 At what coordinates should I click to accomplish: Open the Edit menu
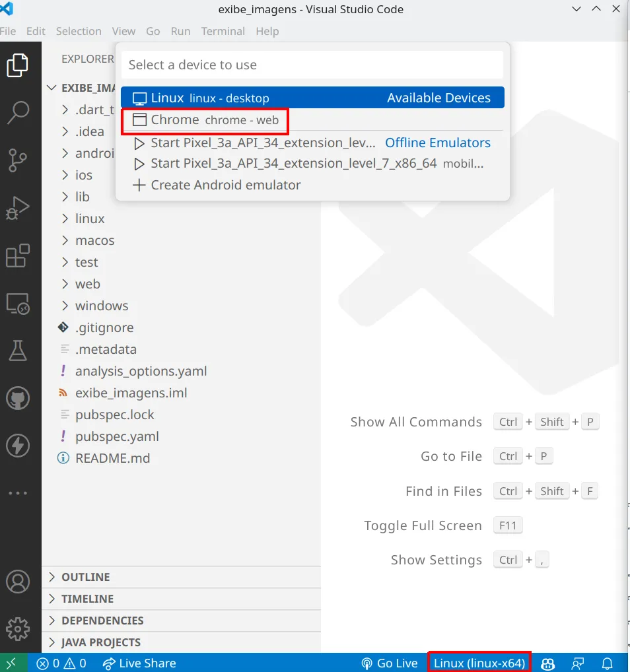click(36, 31)
